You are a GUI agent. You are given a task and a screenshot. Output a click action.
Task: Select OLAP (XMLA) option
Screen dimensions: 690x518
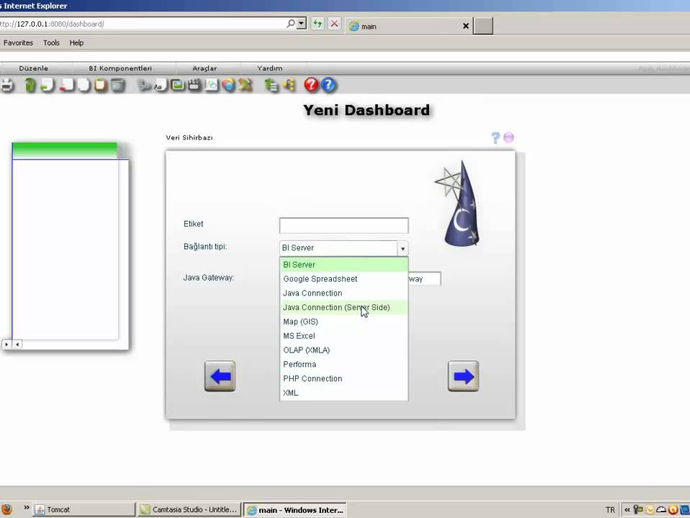(x=344, y=350)
